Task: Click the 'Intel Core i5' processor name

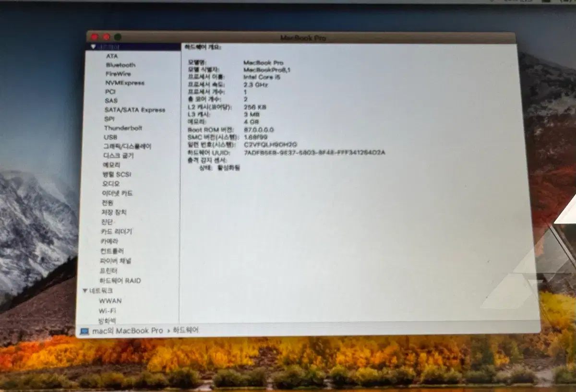Action: pyautogui.click(x=262, y=77)
